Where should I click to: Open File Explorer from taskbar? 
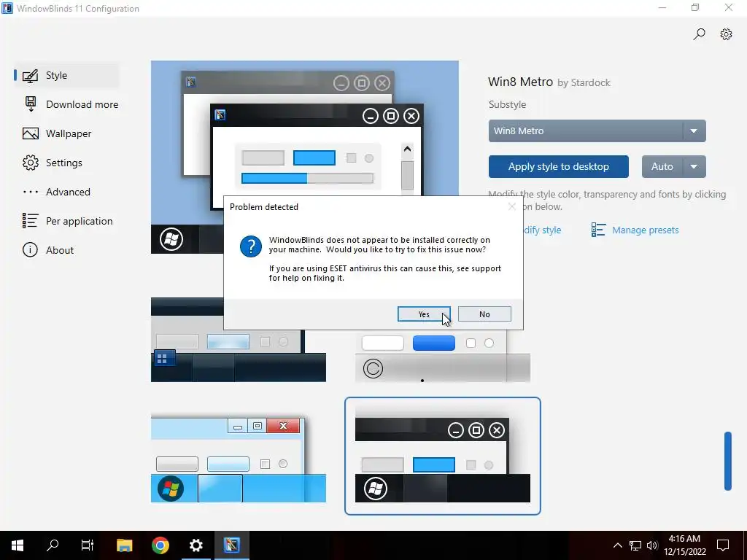click(x=124, y=545)
